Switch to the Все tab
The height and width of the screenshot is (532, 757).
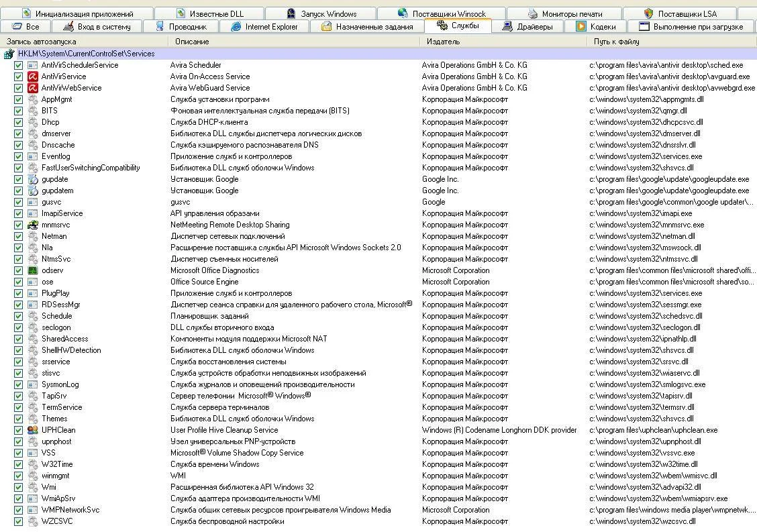click(27, 27)
